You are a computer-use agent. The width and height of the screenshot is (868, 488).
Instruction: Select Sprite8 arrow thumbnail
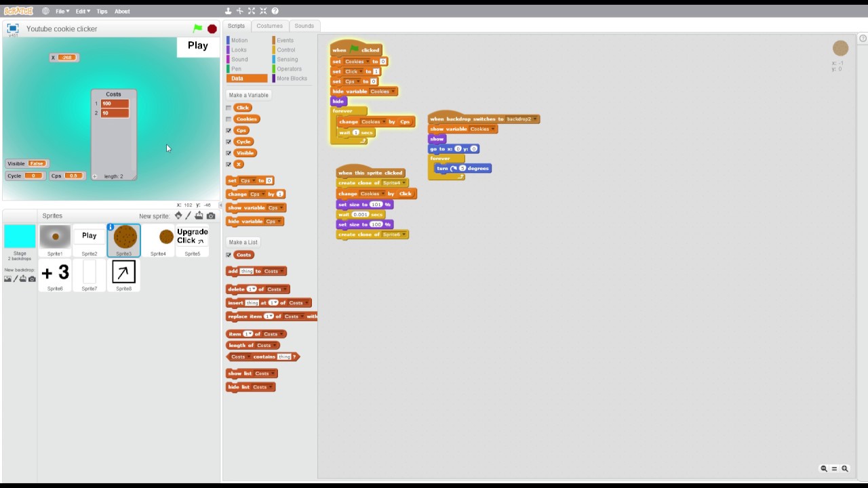pyautogui.click(x=123, y=275)
